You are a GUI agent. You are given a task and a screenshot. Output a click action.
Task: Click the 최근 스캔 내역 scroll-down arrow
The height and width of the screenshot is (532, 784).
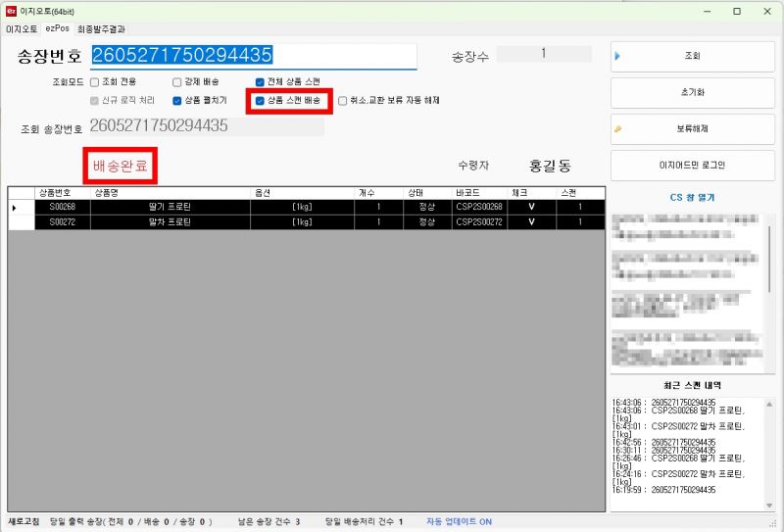(x=769, y=506)
